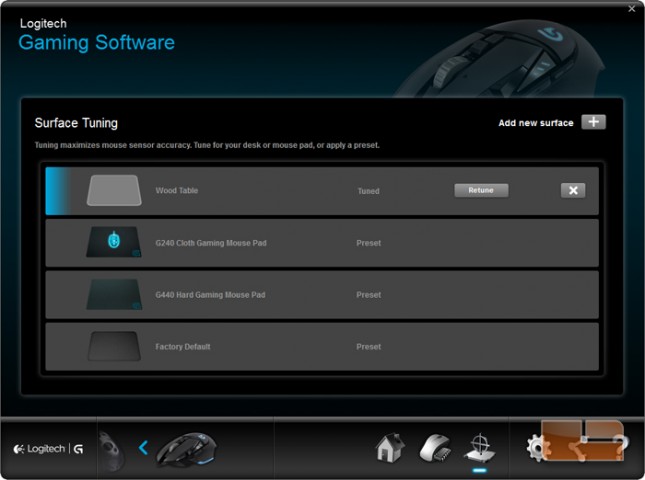Open the settings gear icon

536,447
